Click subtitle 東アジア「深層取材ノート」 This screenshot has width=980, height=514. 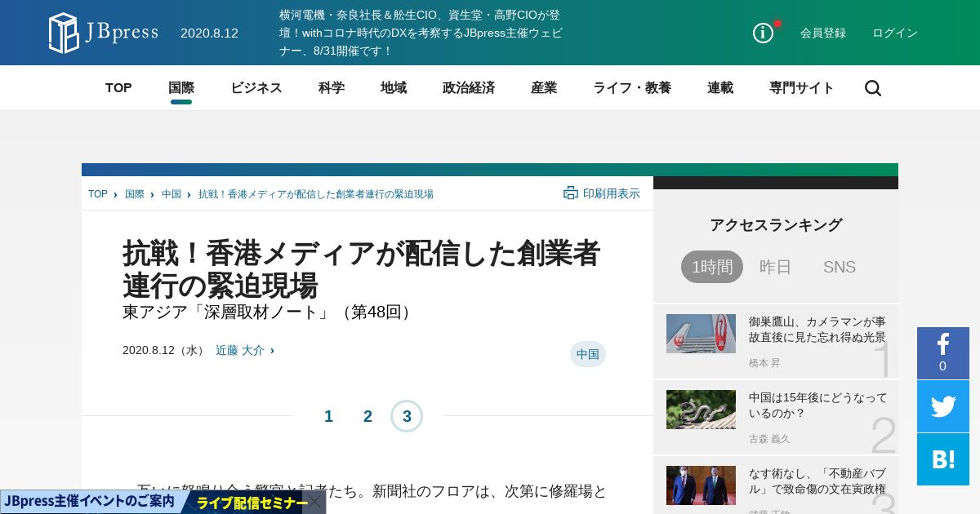(x=270, y=312)
